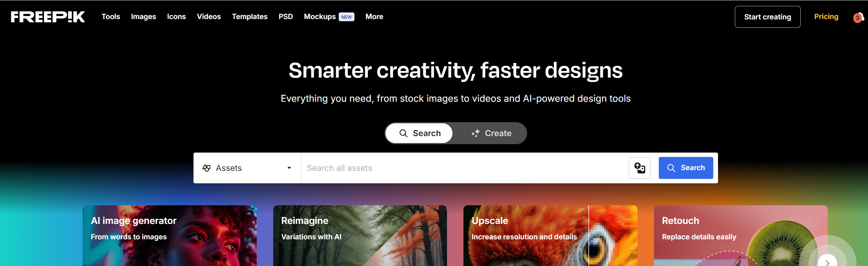Click the 'Variations with AI' caption
The image size is (868, 266).
(311, 237)
